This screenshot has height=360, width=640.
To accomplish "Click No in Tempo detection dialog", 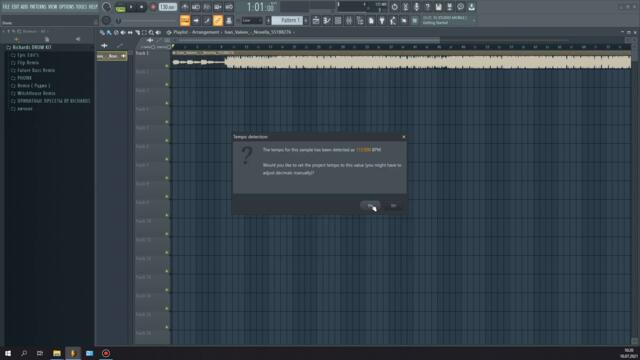I will 393,206.
